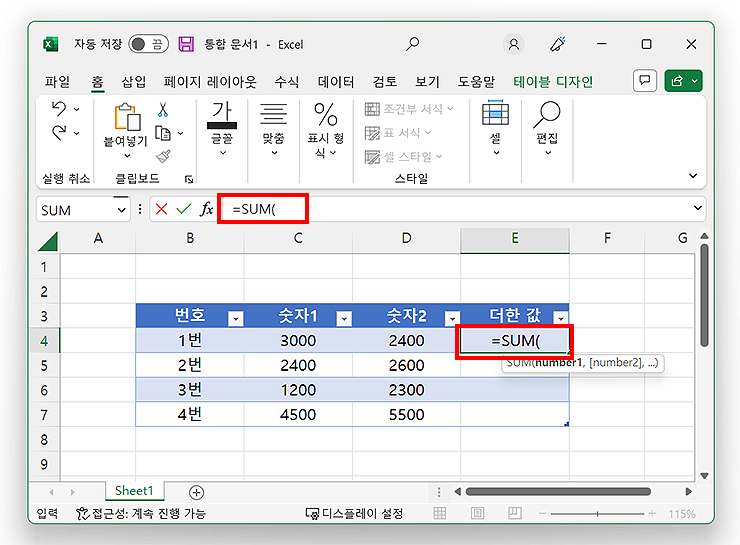Click the Copy icon
The image size is (740, 545).
point(163,134)
